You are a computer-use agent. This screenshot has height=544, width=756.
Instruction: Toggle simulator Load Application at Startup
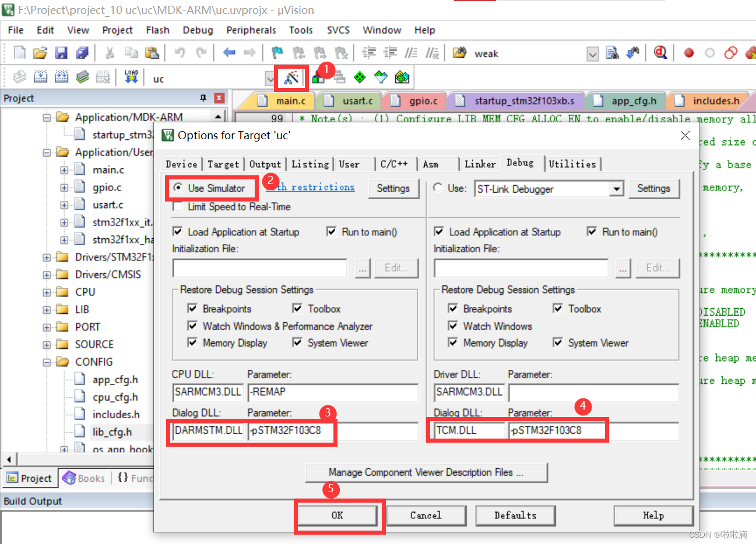coord(178,232)
